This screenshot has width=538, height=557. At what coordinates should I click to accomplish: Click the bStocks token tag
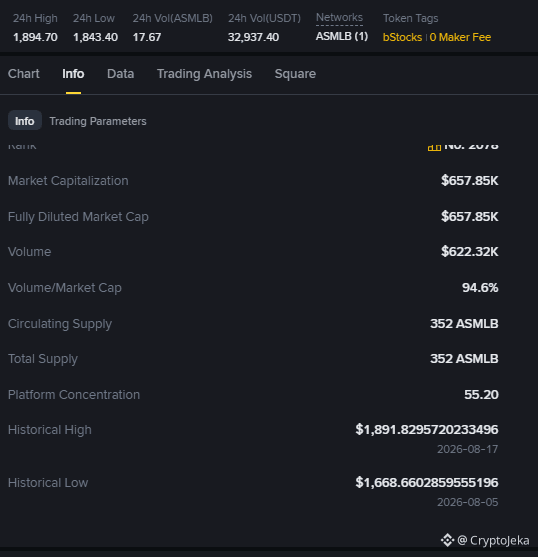[402, 37]
